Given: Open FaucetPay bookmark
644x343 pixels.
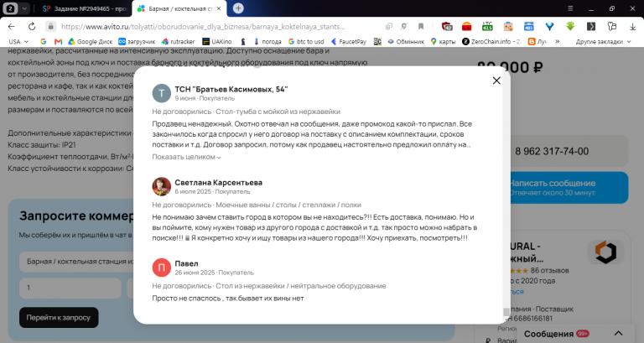Looking at the screenshot, I should point(349,41).
